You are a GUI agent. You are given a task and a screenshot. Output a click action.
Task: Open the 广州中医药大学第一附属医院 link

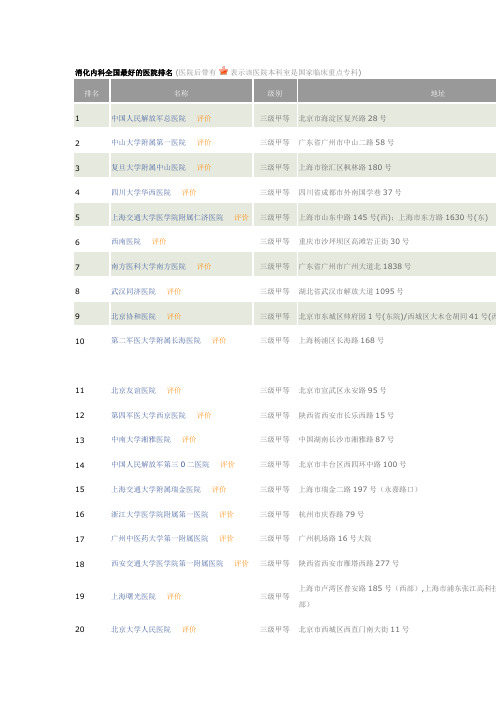tap(160, 539)
